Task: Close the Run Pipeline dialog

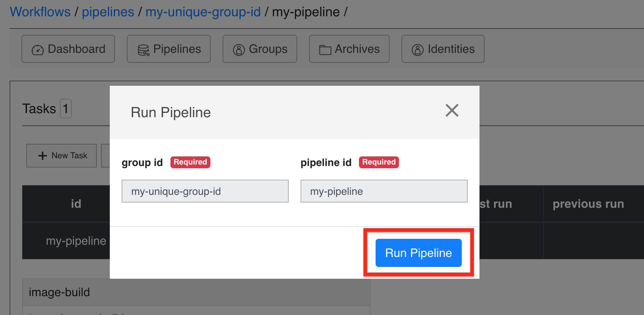Action: point(452,110)
